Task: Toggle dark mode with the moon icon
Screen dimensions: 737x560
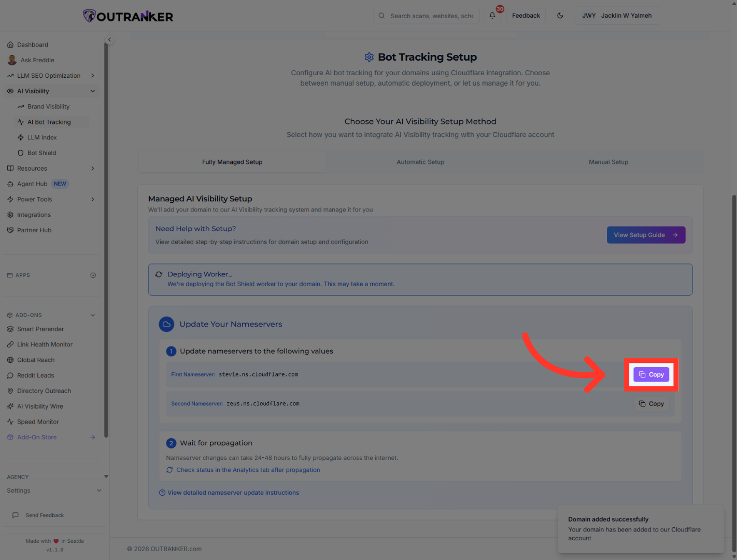Action: (x=560, y=16)
